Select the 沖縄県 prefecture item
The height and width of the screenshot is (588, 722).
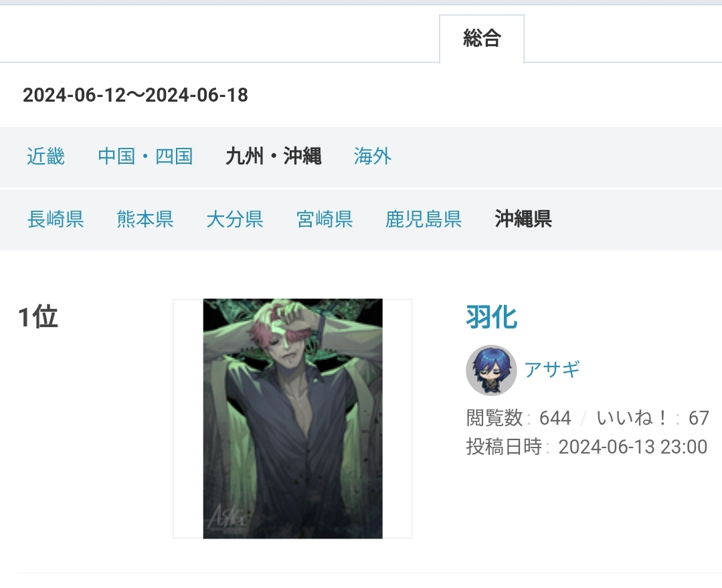click(x=523, y=219)
